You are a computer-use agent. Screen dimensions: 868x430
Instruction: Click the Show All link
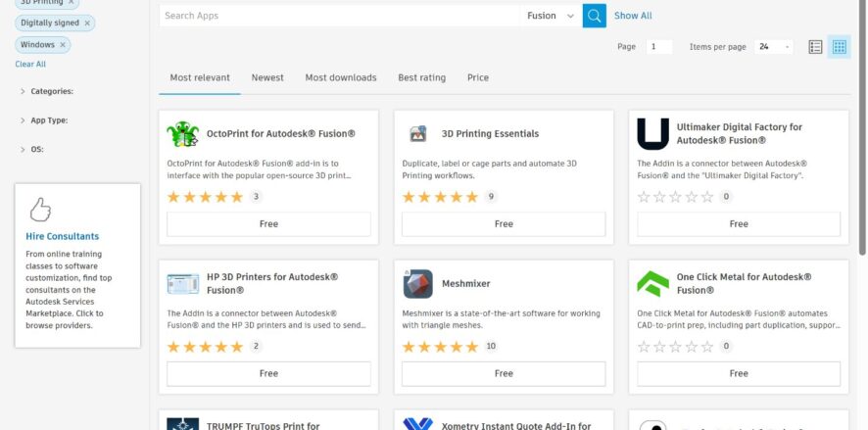[633, 16]
